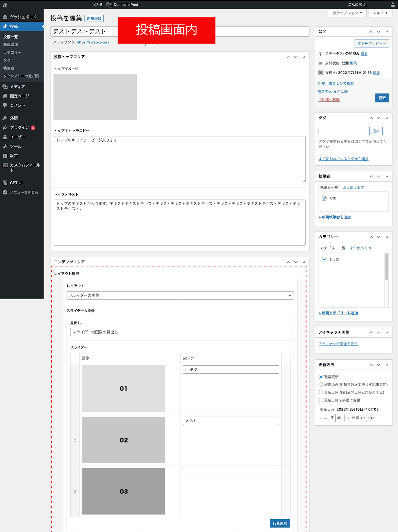Click the updates refresh icon

point(96,5)
